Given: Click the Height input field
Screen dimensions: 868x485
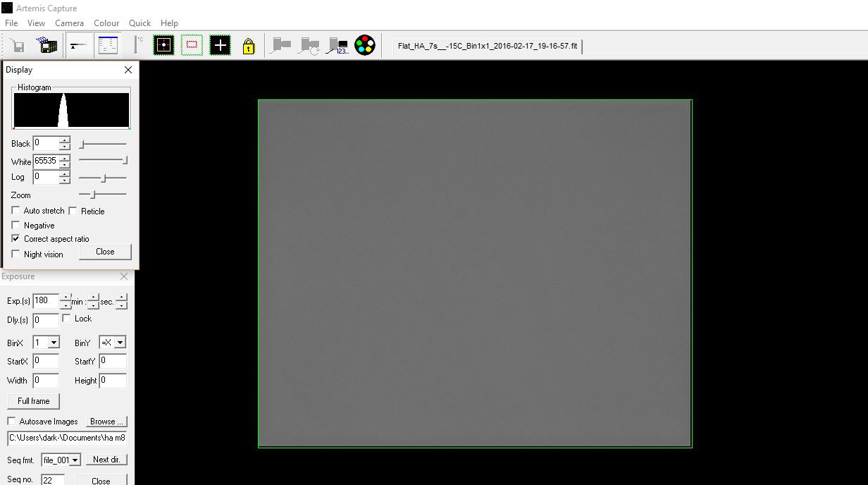Looking at the screenshot, I should (x=113, y=381).
